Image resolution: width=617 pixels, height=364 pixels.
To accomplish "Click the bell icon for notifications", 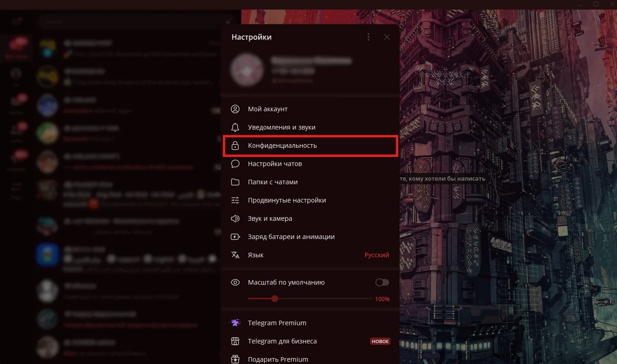I will point(235,127).
